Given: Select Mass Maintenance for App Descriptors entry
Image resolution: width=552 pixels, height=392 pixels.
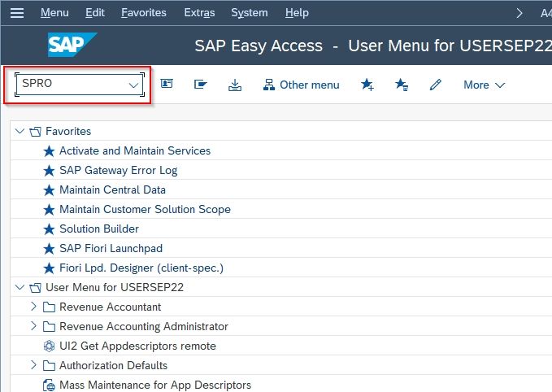Looking at the screenshot, I should [155, 385].
